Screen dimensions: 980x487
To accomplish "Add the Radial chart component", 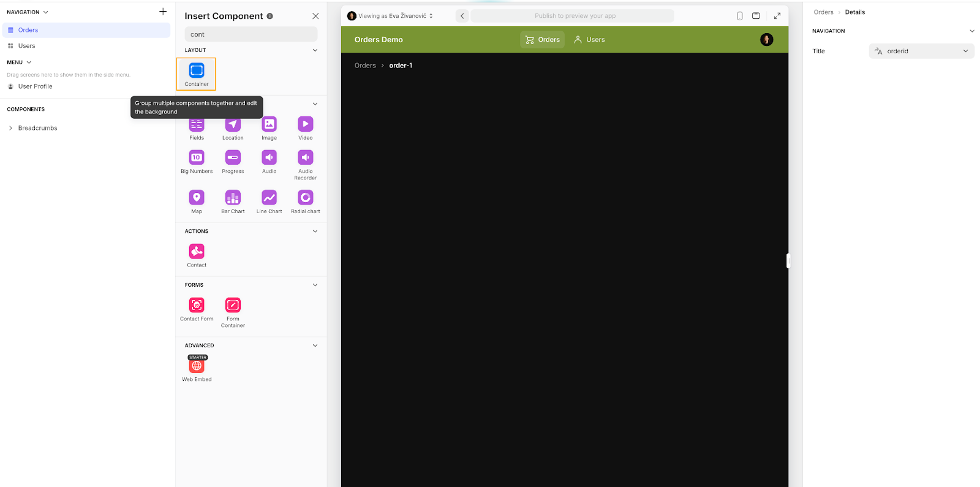I will pos(306,202).
